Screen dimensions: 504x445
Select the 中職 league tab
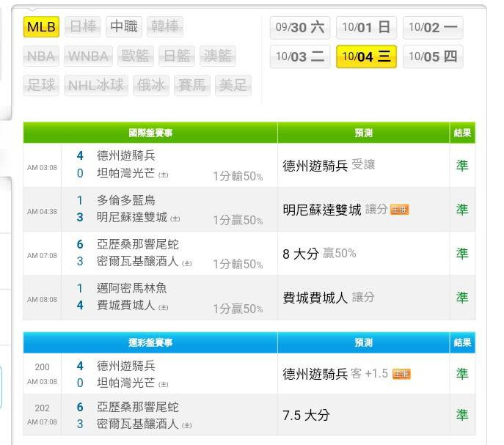(x=124, y=26)
